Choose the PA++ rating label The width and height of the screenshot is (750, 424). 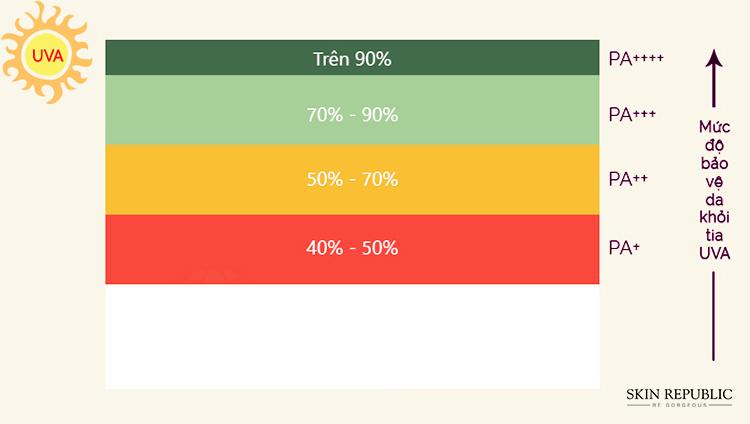point(628,180)
